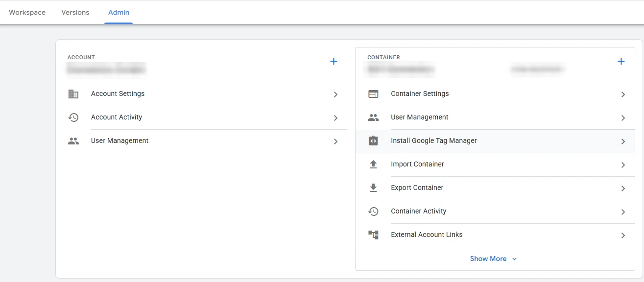View Container Activity
The height and width of the screenshot is (282, 644).
tap(495, 211)
